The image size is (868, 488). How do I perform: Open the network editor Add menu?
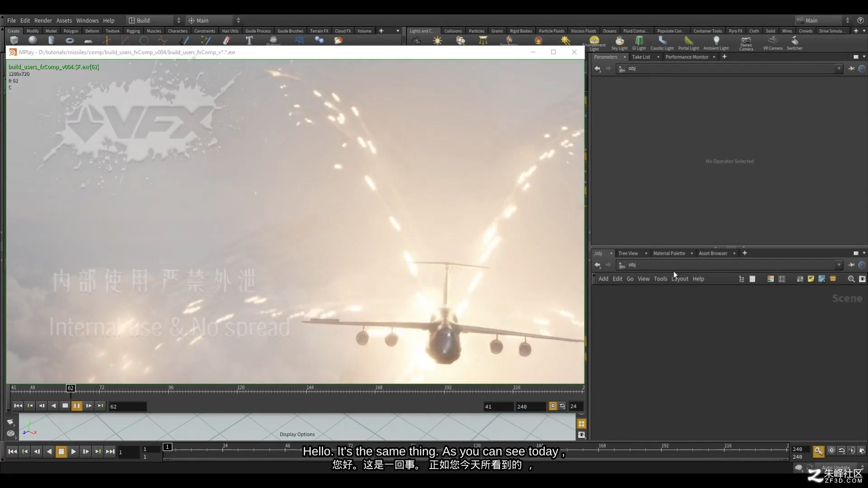click(603, 279)
